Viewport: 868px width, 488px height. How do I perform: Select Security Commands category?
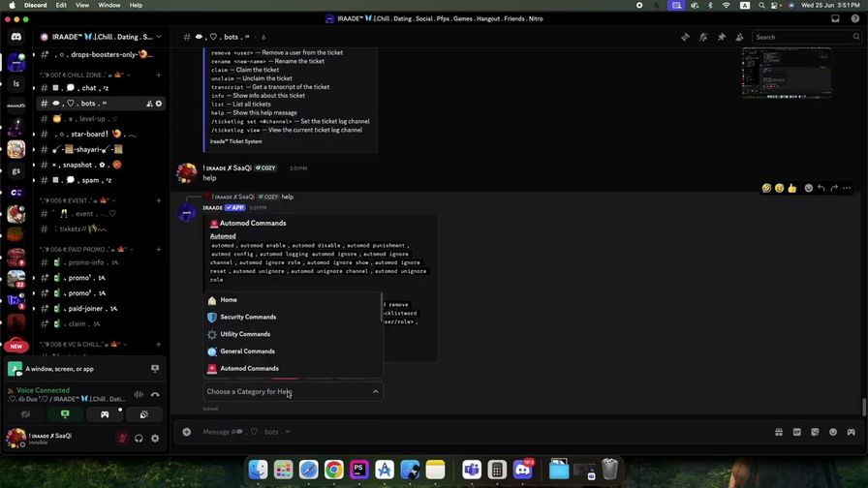point(294,317)
